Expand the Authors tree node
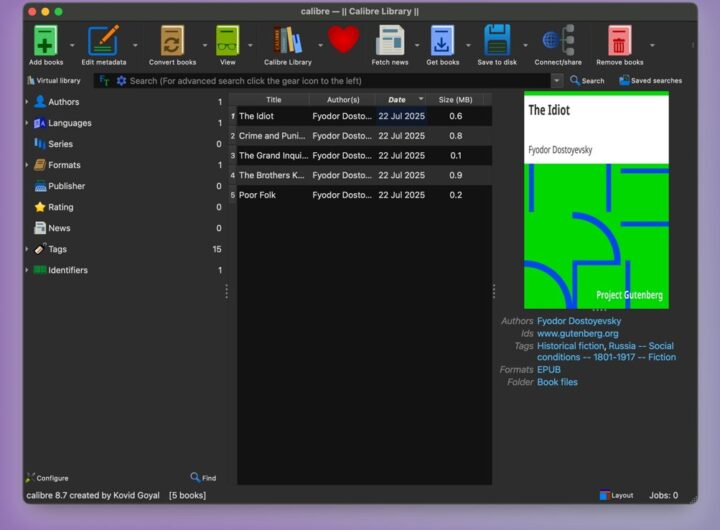The height and width of the screenshot is (530, 720). [x=27, y=101]
